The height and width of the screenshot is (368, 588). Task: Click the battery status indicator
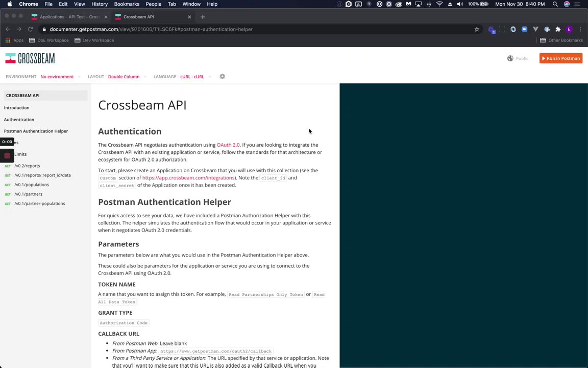tap(478, 4)
